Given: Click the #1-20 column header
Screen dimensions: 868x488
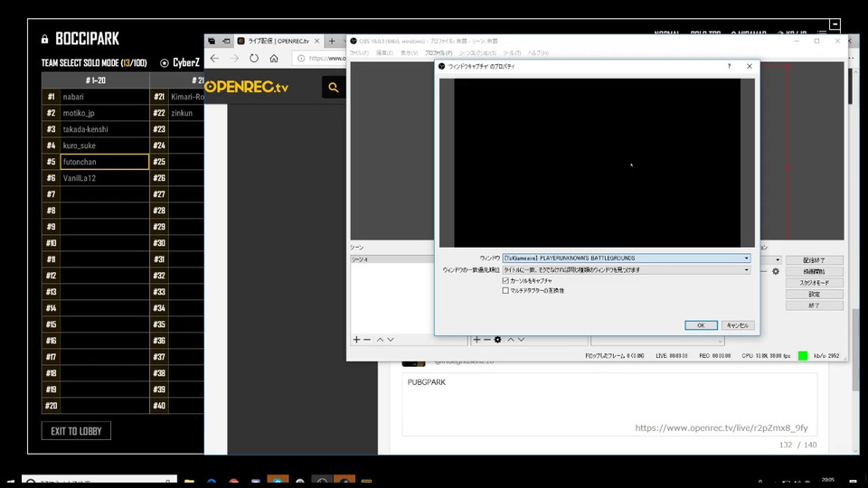Looking at the screenshot, I should click(x=95, y=80).
